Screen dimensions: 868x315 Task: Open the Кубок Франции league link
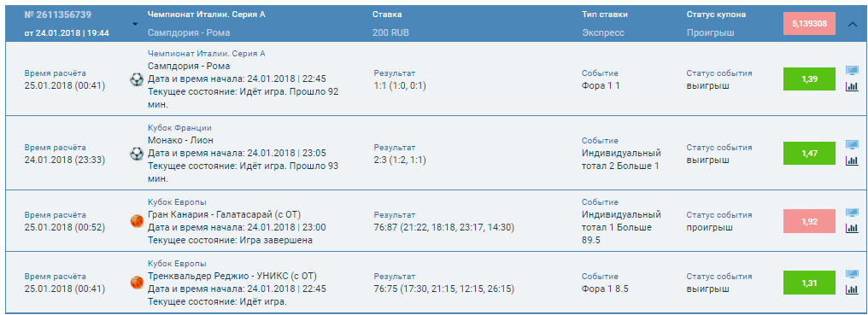click(x=180, y=128)
